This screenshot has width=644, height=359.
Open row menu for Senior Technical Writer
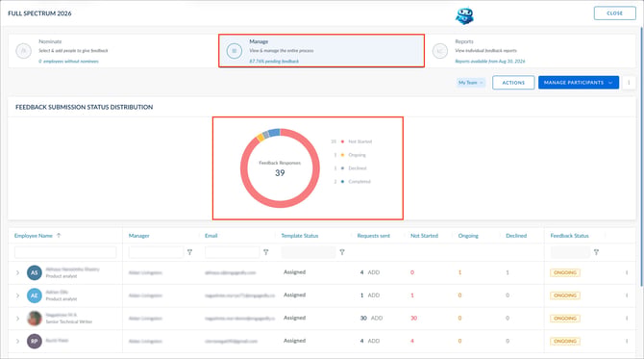627,318
